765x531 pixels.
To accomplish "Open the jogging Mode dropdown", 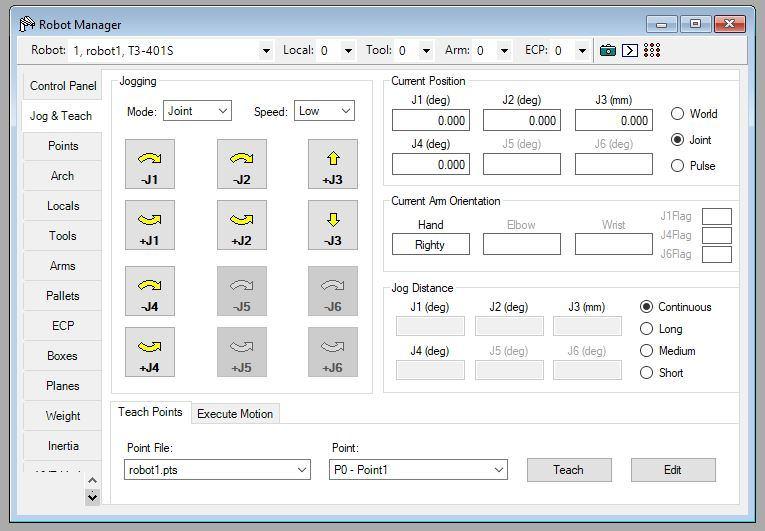I will 198,111.
